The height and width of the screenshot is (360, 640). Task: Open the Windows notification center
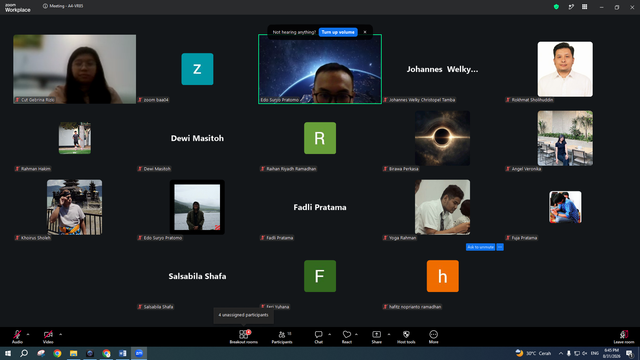coord(630,353)
